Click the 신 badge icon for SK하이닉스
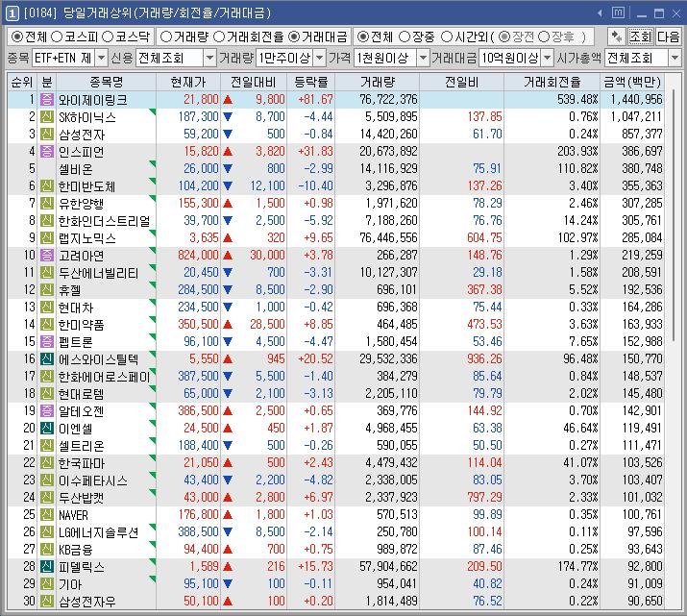 coord(46,117)
